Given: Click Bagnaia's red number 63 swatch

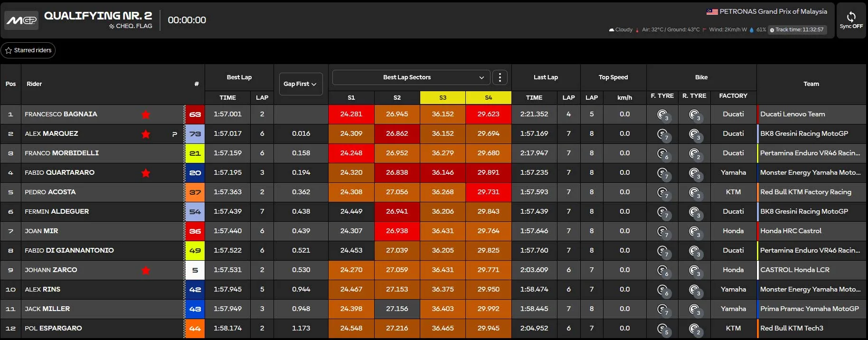Looking at the screenshot, I should tap(195, 114).
